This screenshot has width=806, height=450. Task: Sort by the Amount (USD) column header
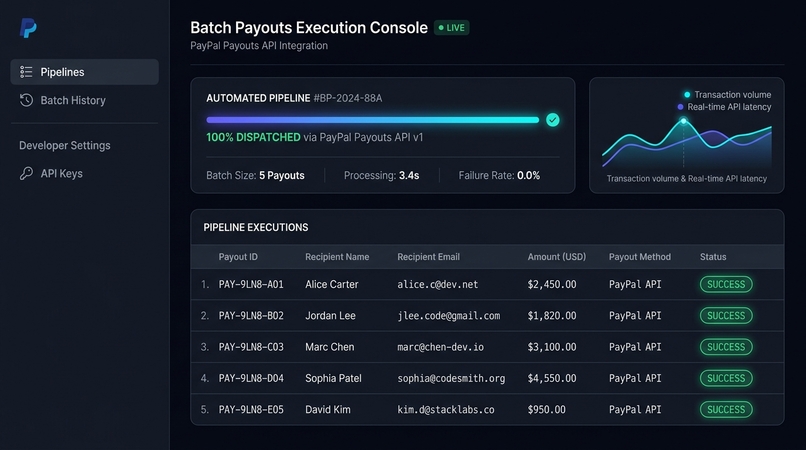click(557, 257)
